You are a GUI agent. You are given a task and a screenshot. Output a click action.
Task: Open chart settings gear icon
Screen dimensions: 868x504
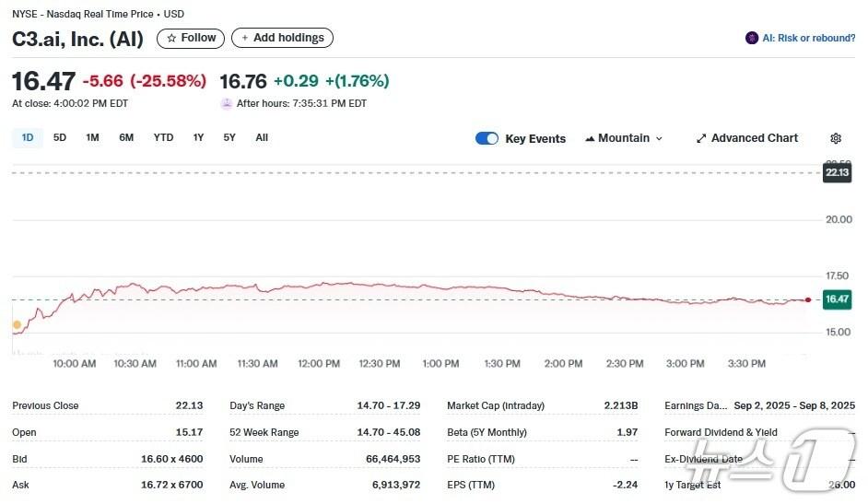click(836, 138)
